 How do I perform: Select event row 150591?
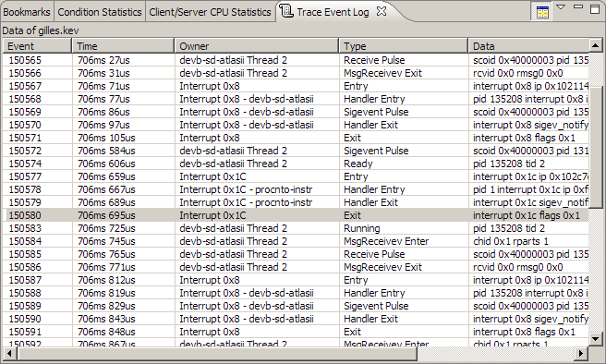point(296,332)
